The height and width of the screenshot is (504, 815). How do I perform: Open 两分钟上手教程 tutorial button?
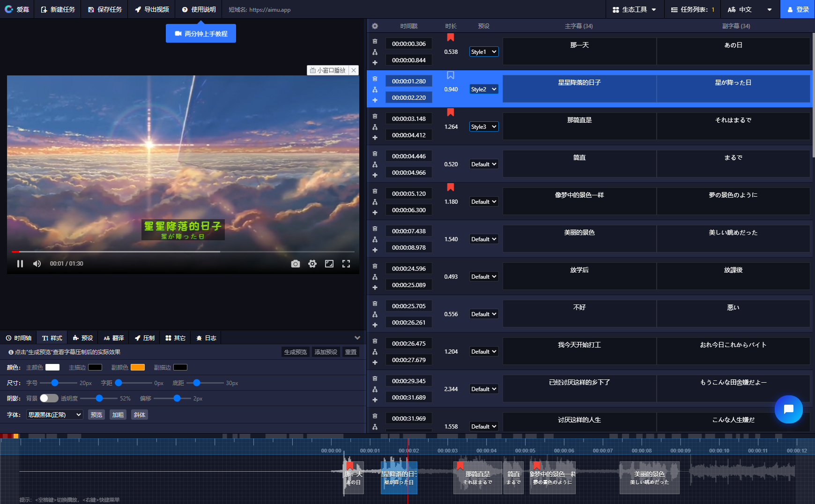tap(201, 34)
